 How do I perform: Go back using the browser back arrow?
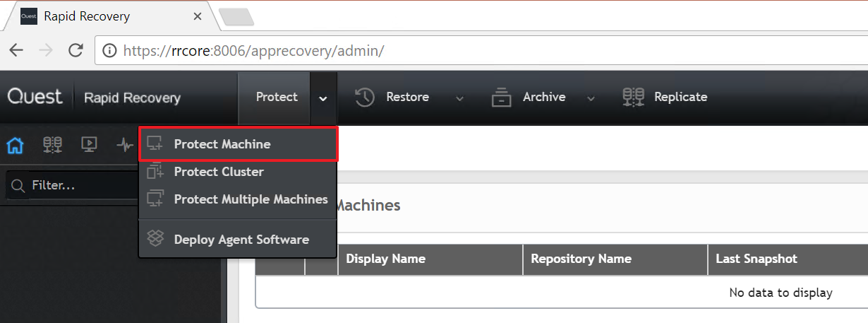coord(16,50)
